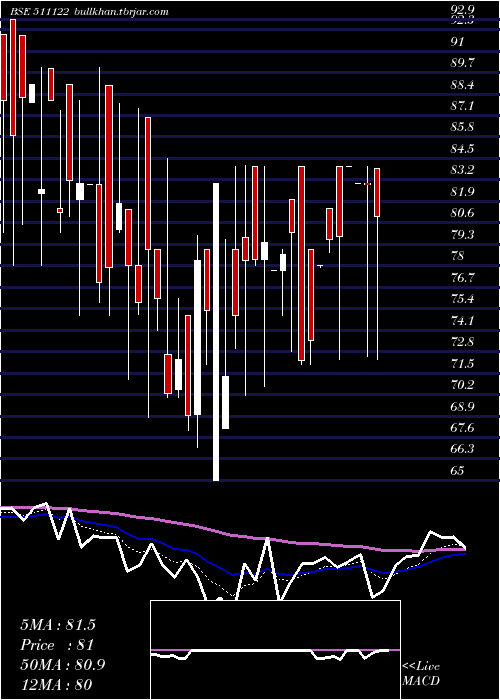Viewport: 500px width, 700px height.
Task: Choose the 80.6 price level label
Action: click(462, 213)
